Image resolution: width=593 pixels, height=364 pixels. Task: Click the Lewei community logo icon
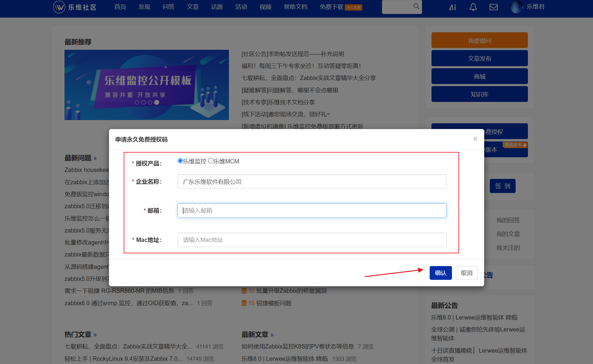(59, 7)
